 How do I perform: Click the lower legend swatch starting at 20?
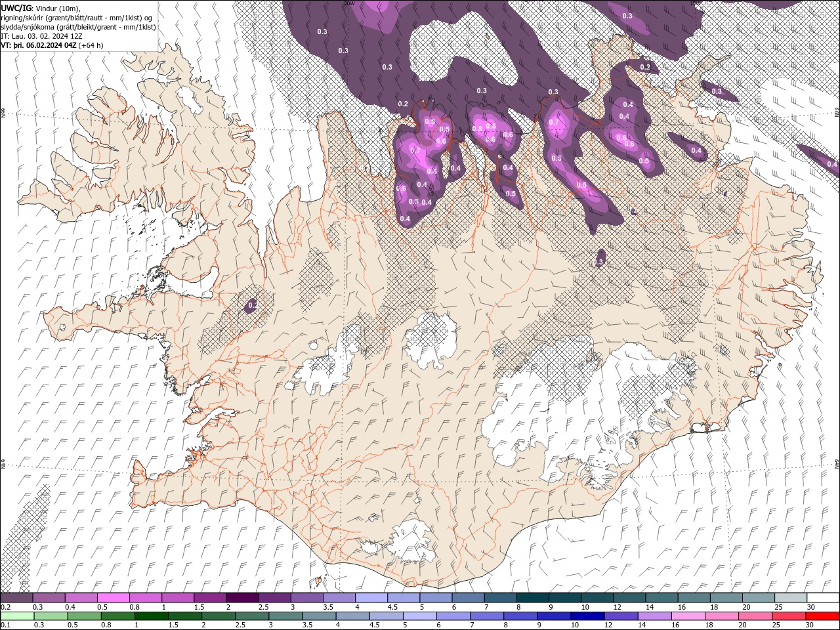click(x=756, y=616)
